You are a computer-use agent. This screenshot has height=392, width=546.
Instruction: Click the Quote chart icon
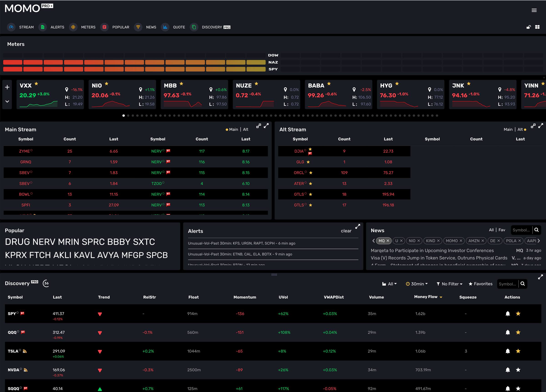pyautogui.click(x=165, y=27)
